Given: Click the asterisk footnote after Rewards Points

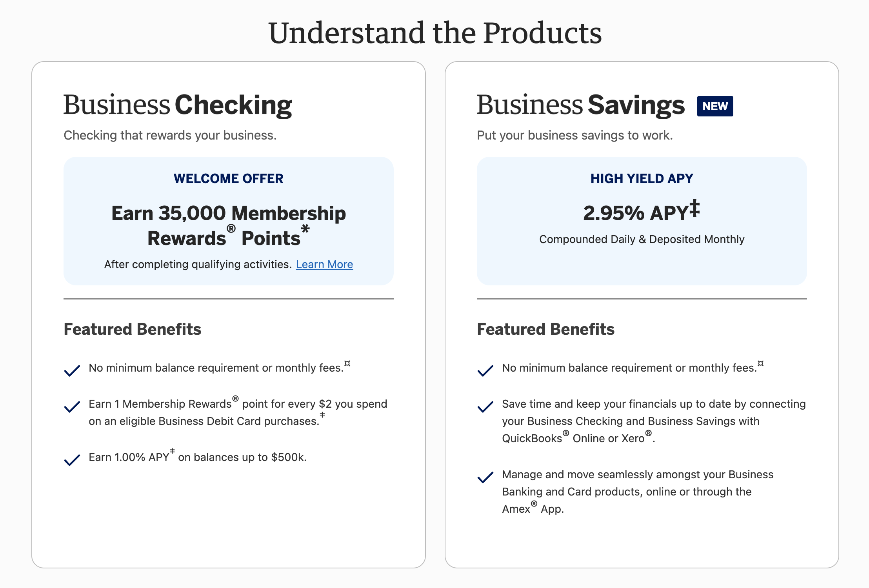Looking at the screenshot, I should [305, 229].
